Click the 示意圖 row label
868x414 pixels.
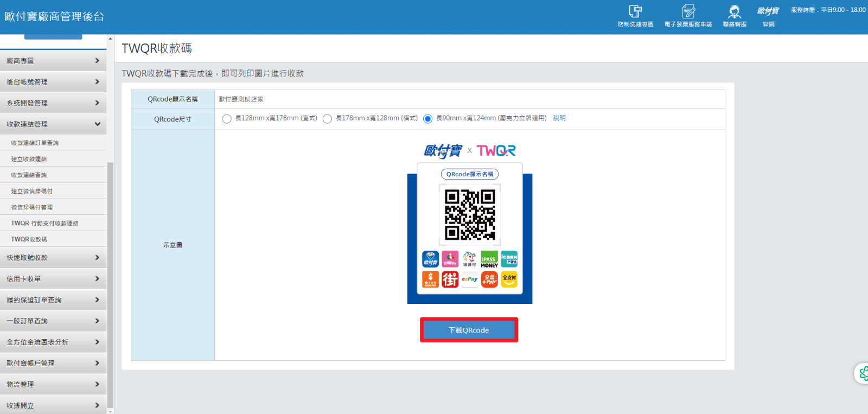coord(173,245)
